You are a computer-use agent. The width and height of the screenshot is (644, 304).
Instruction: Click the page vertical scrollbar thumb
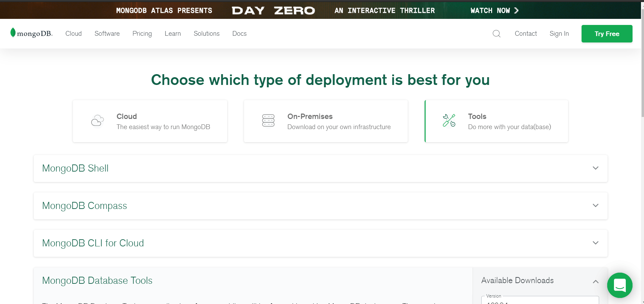coord(642,62)
